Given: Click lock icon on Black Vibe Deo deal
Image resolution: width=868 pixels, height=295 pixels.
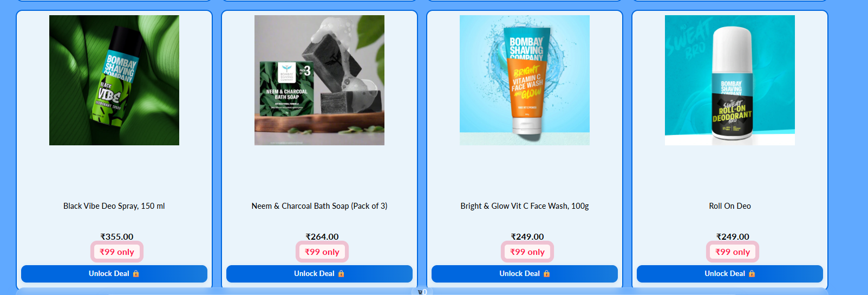Looking at the screenshot, I should (136, 274).
